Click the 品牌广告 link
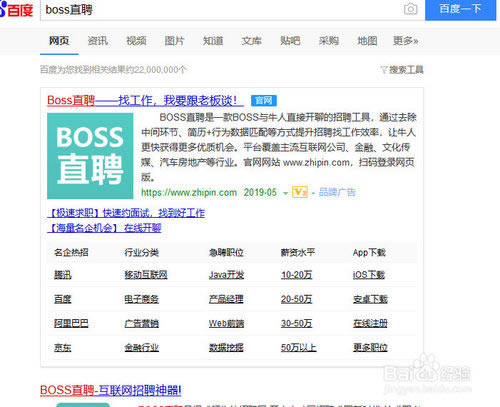The height and width of the screenshot is (407, 500). (337, 192)
